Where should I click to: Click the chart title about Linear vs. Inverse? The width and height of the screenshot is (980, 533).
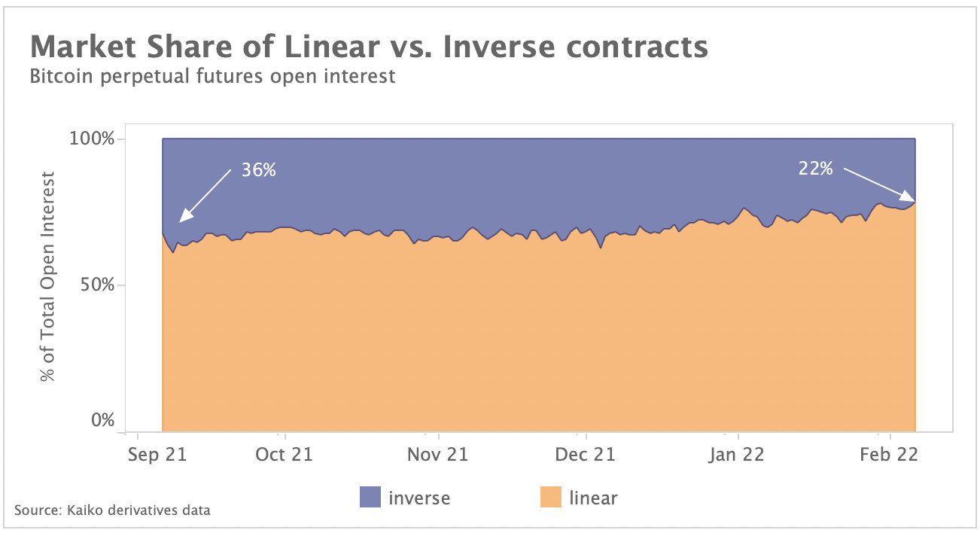pyautogui.click(x=369, y=47)
